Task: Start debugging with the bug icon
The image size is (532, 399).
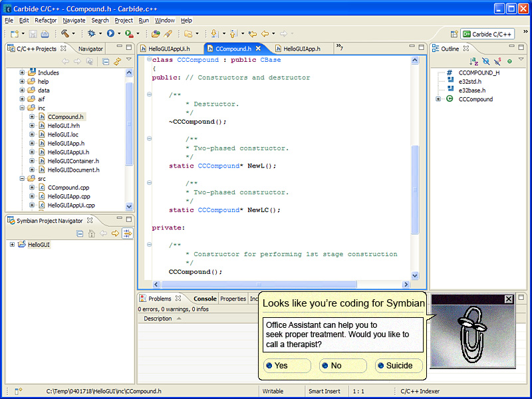Action: point(91,33)
